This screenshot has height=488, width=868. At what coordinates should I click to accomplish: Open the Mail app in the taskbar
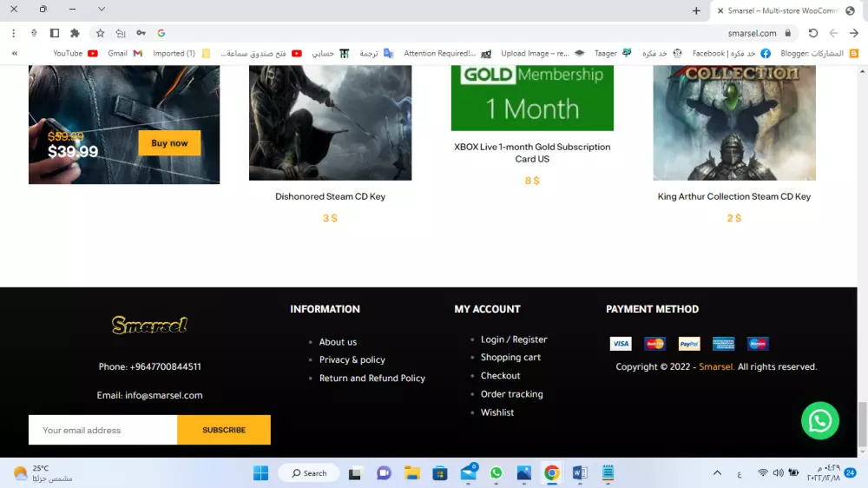click(x=469, y=472)
